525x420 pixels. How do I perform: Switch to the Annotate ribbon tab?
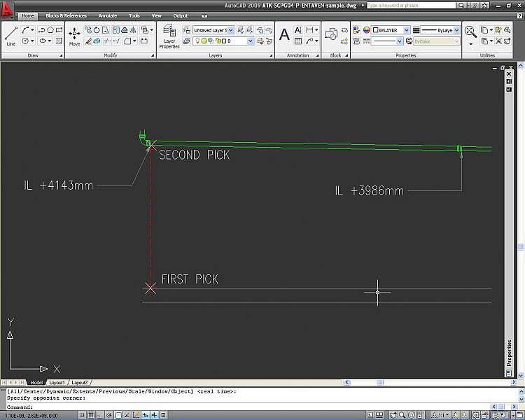coord(107,15)
